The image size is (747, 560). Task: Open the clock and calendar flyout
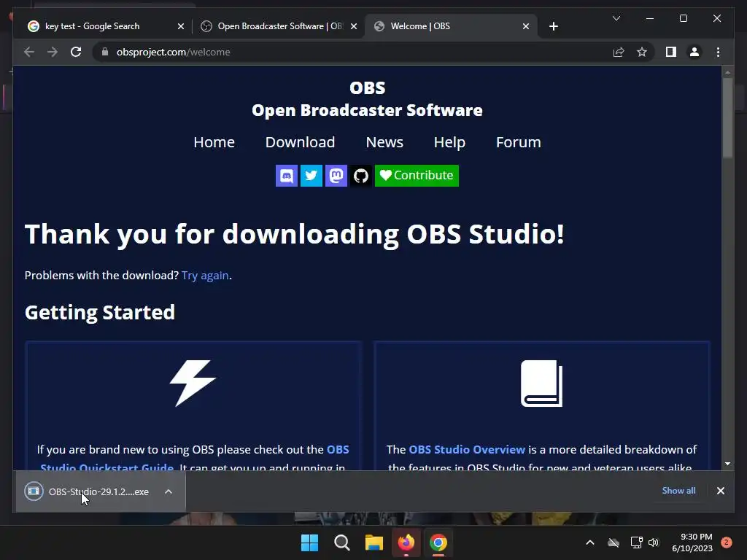click(x=692, y=542)
